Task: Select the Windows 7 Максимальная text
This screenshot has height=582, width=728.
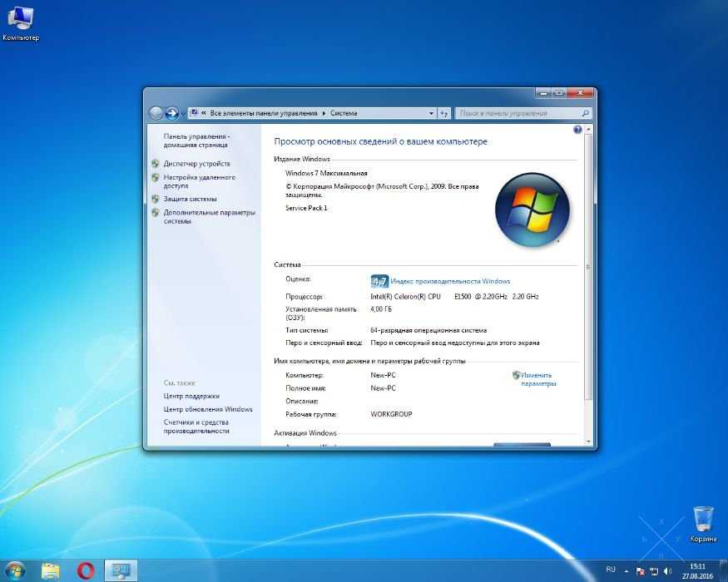Action: (326, 173)
